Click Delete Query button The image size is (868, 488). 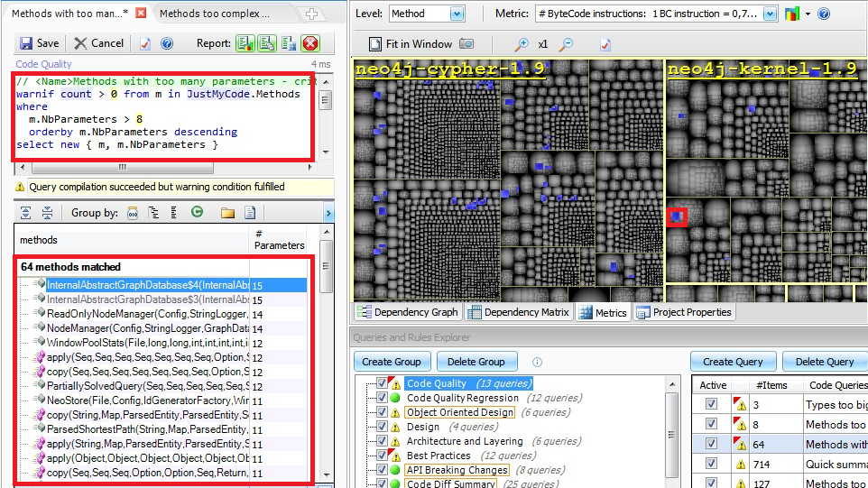point(825,362)
